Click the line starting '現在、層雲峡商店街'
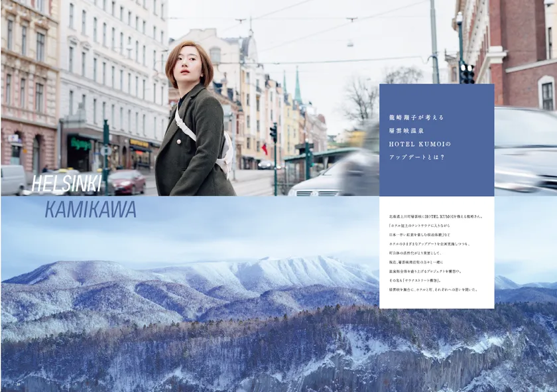Viewport: 557px width, 392px height. click(416, 262)
